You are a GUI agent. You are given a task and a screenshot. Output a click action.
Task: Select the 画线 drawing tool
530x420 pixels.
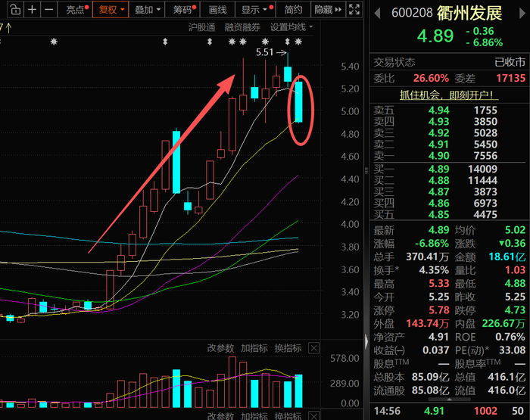217,10
